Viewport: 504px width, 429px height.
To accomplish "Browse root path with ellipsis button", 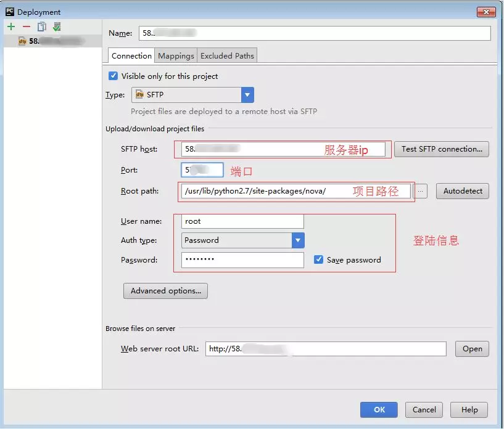I will (421, 191).
